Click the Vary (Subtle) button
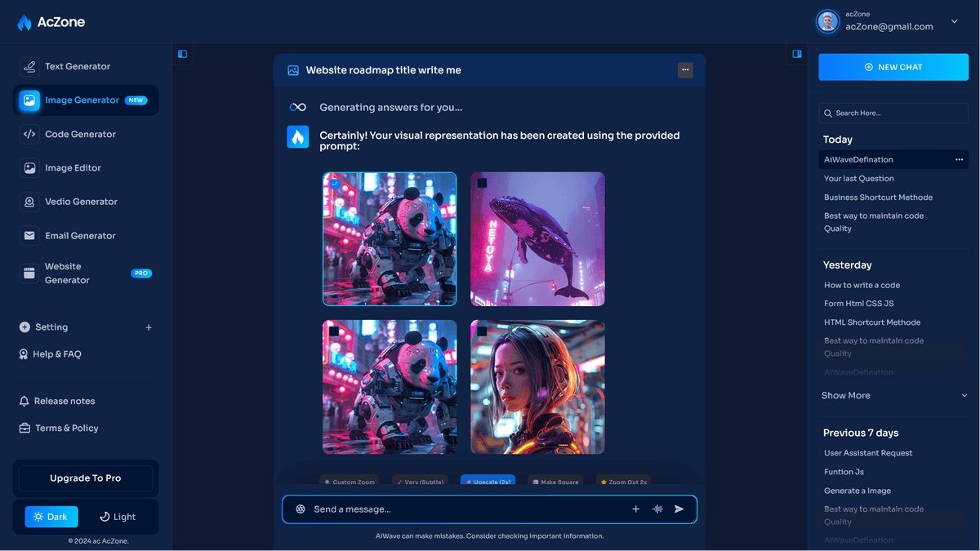980x551 pixels. 420,482
